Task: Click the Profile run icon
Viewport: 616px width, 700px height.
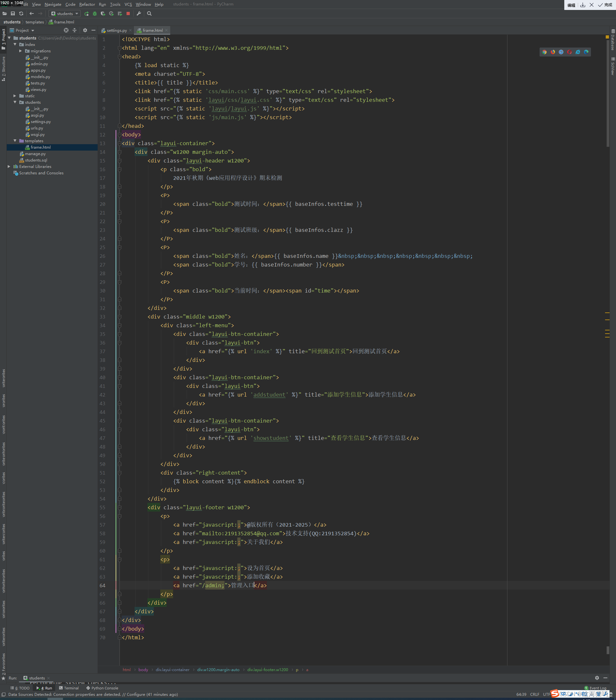Action: (x=111, y=14)
